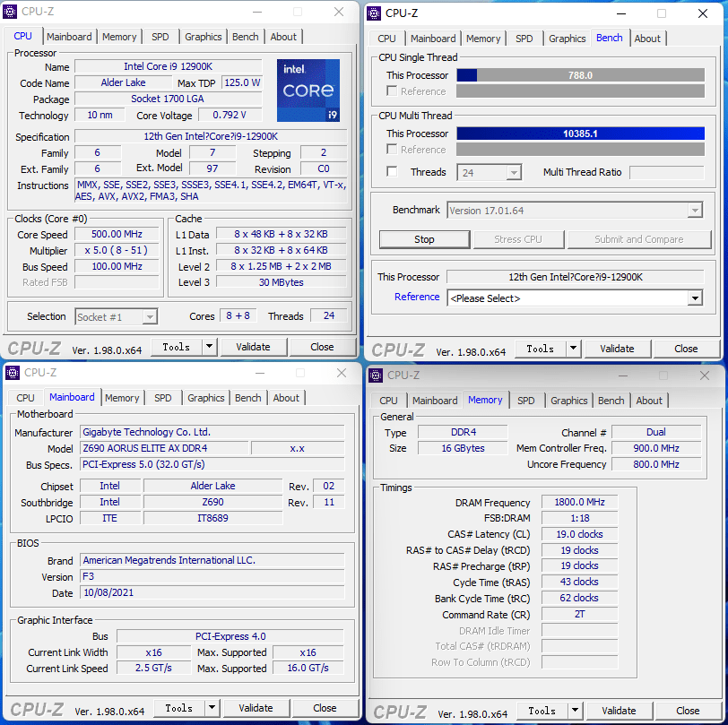Image resolution: width=728 pixels, height=725 pixels.
Task: Click Memory Type value DDR4
Action: coord(464,432)
